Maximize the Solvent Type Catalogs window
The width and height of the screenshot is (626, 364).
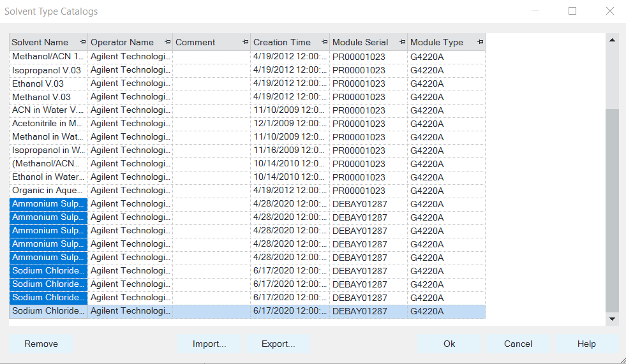tap(572, 11)
